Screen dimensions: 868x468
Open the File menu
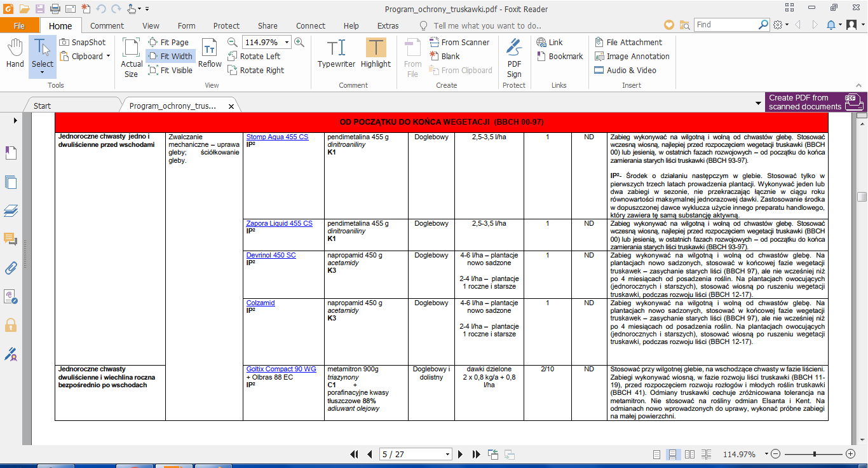tap(19, 25)
